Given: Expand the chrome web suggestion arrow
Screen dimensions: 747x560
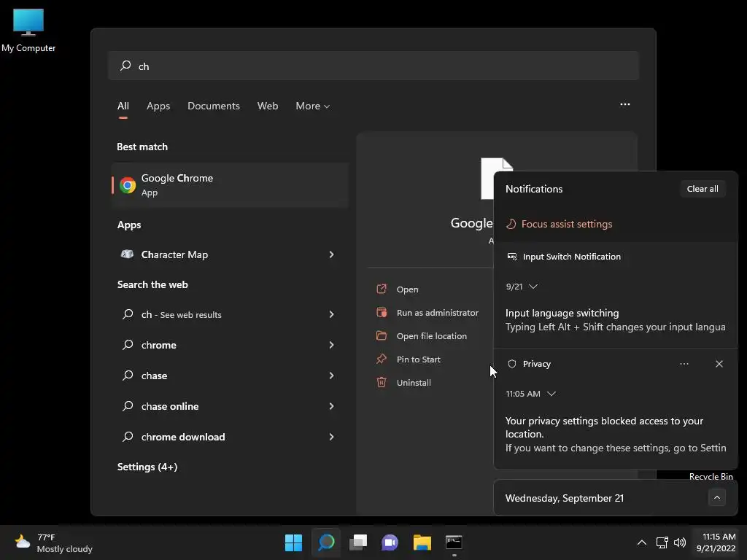Looking at the screenshot, I should pyautogui.click(x=332, y=345).
